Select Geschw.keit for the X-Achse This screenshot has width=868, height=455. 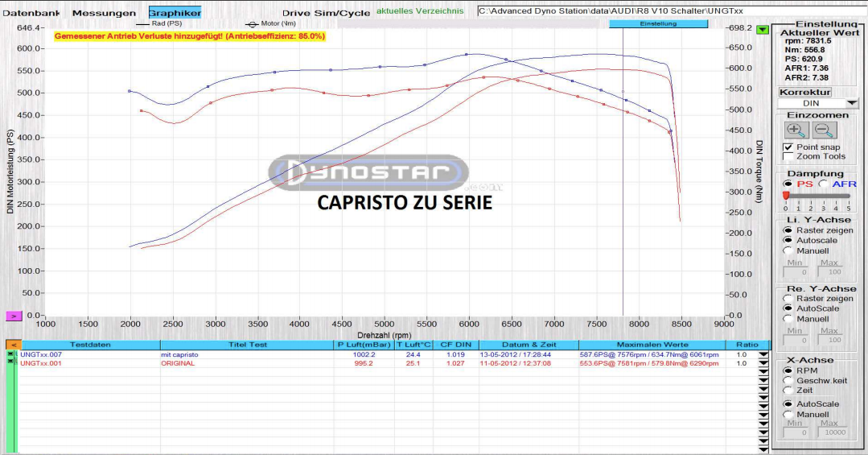[x=788, y=381]
